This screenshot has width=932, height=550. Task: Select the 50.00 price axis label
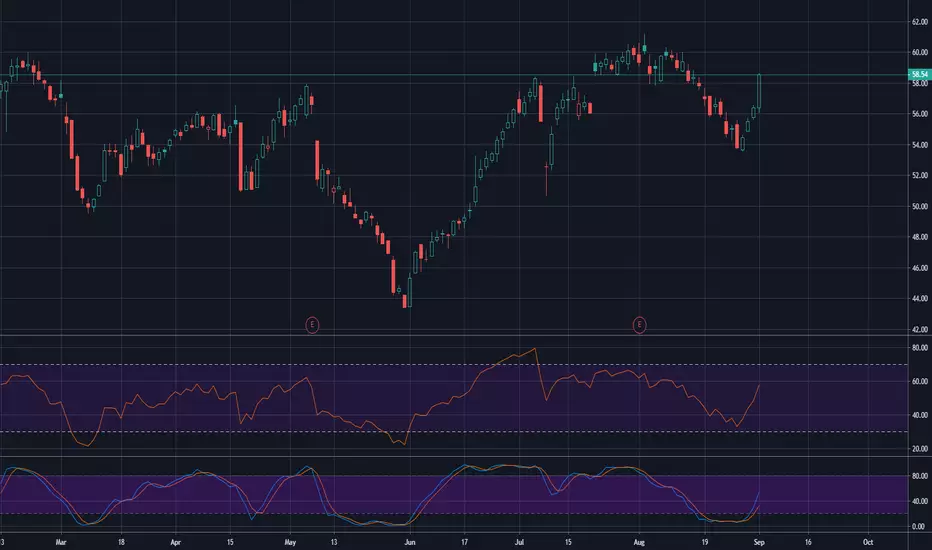[x=920, y=206]
